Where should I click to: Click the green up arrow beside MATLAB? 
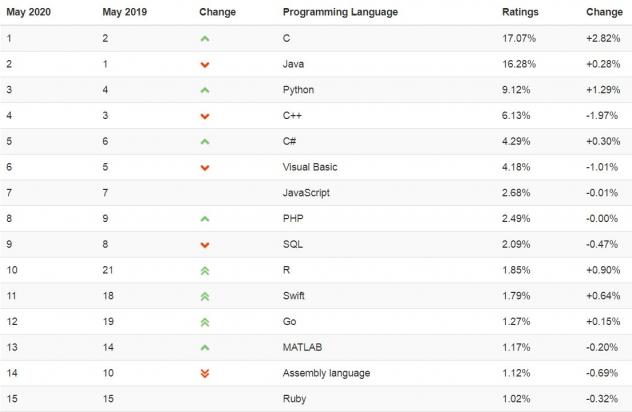pyautogui.click(x=205, y=347)
